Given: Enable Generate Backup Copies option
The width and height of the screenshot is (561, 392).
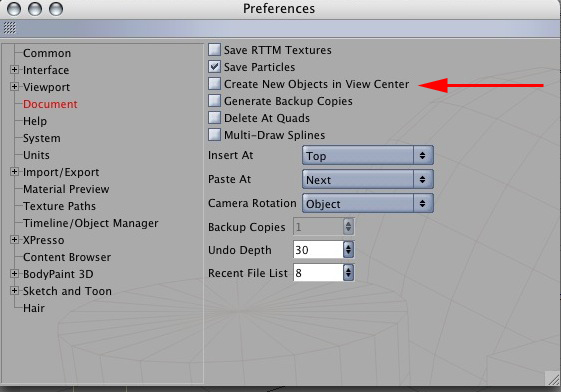Looking at the screenshot, I should [x=214, y=101].
